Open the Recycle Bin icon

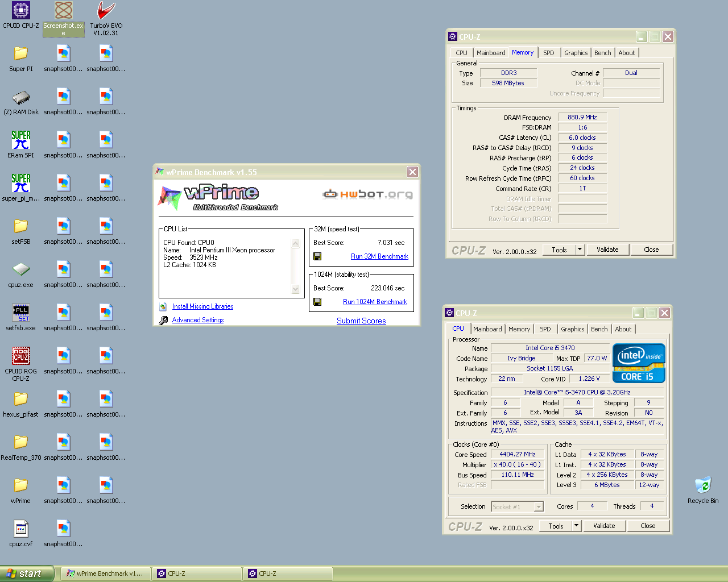pyautogui.click(x=703, y=490)
